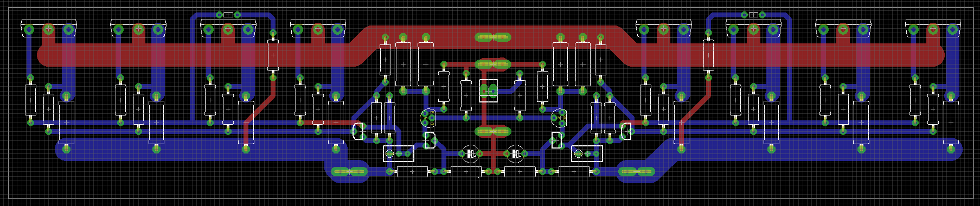The width and height of the screenshot is (980, 206).
Task: Click the third horizontal resistor in the bottom row
Action: point(520,172)
